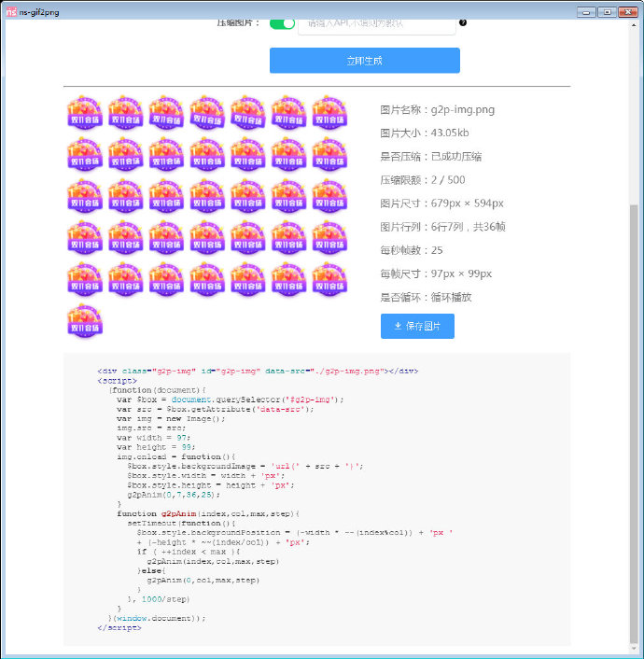
Task: Click the code line starting with <div class="g2p-img"
Action: click(x=258, y=372)
